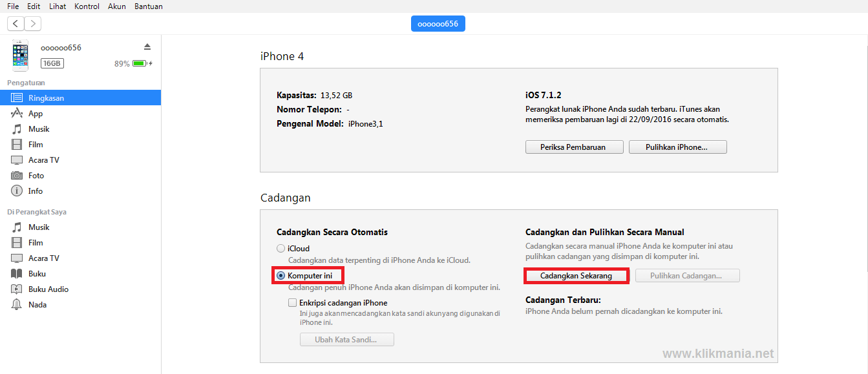This screenshot has width=868, height=374.
Task: Click the eject icon next to oooooo656
Action: (147, 47)
